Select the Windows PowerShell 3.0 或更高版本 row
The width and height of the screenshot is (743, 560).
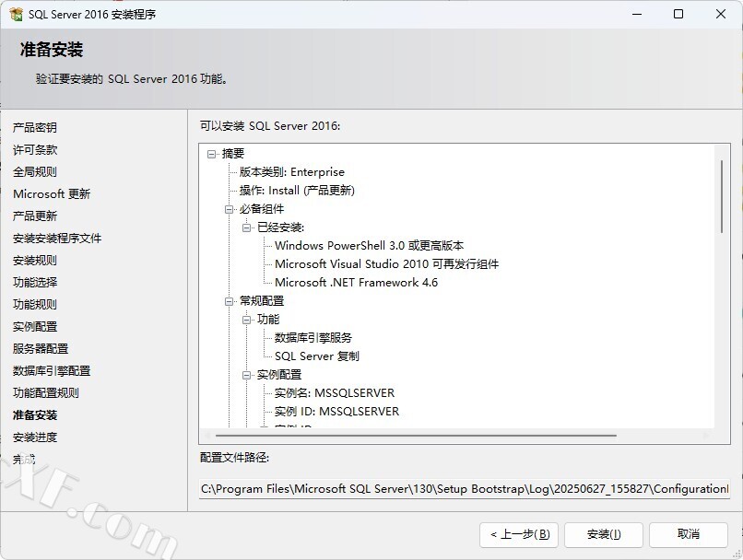pyautogui.click(x=369, y=246)
